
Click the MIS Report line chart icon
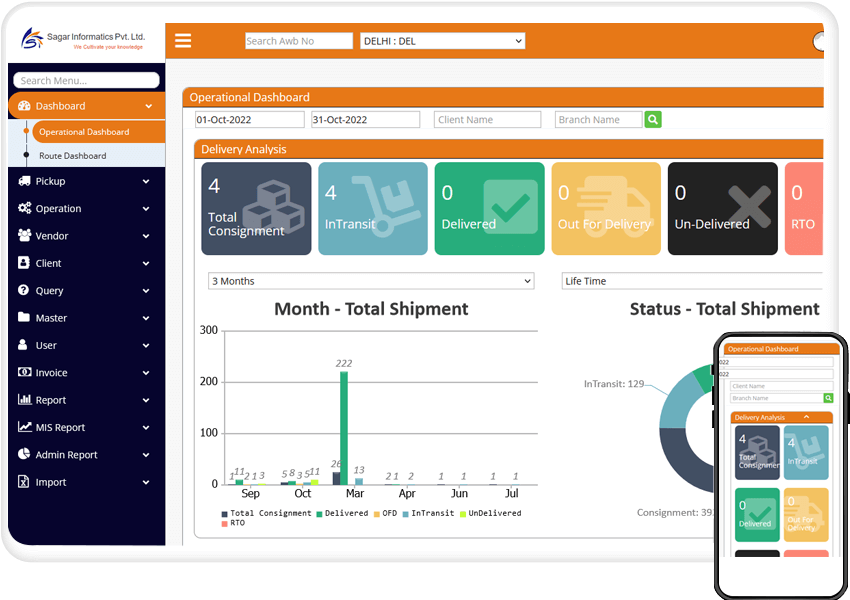click(x=24, y=427)
